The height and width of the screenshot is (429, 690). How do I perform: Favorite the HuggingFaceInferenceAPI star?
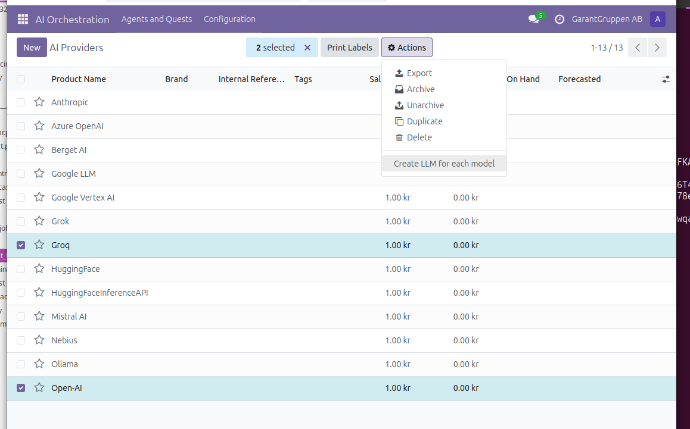(x=39, y=293)
